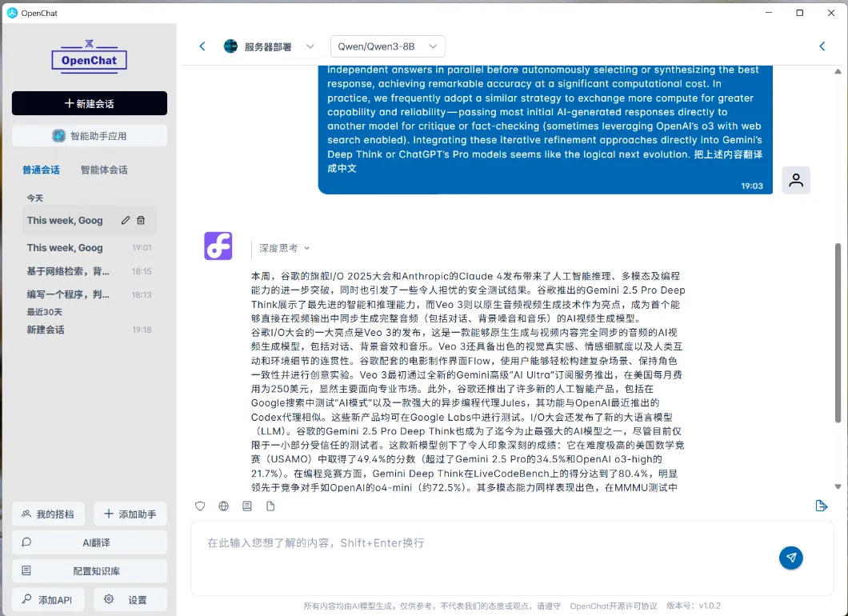The height and width of the screenshot is (616, 848).
Task: Click the OpenChat logo in the sidebar
Action: (x=90, y=58)
